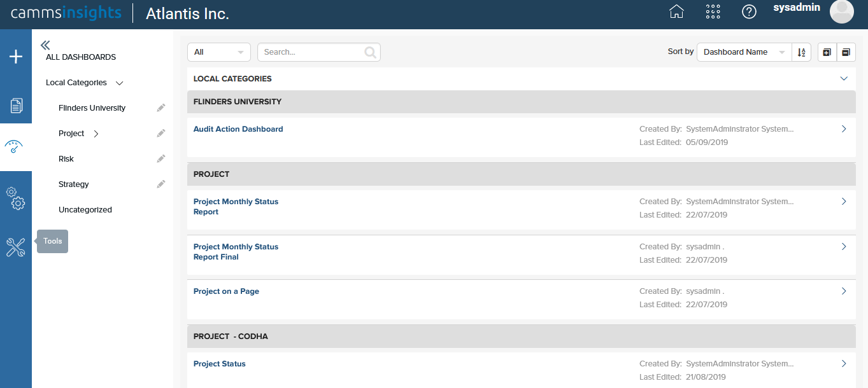Click the expand all icon
The width and height of the screenshot is (868, 388).
pos(827,52)
